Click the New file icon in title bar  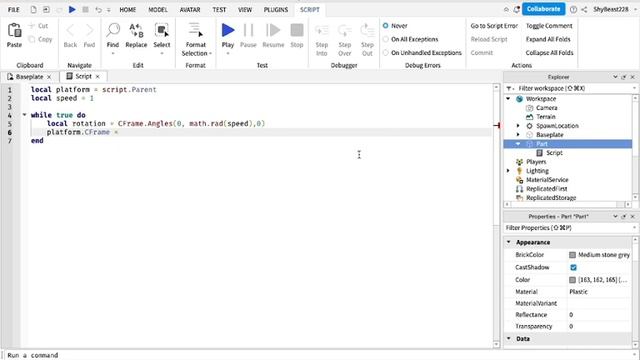click(33, 9)
